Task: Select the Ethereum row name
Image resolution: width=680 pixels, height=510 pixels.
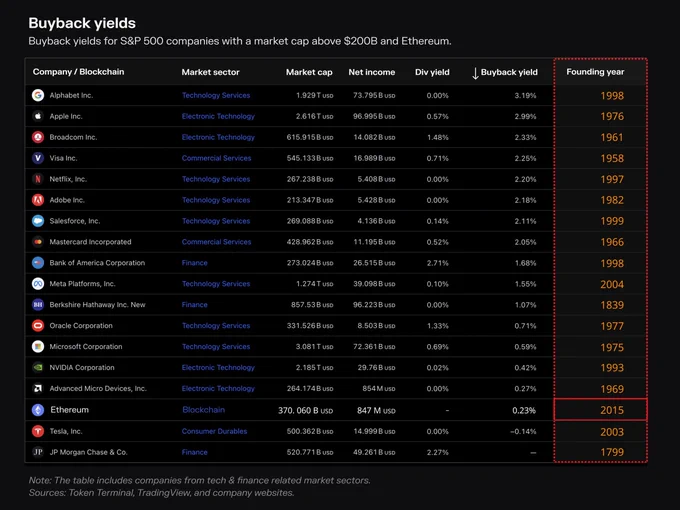Action: [x=69, y=410]
